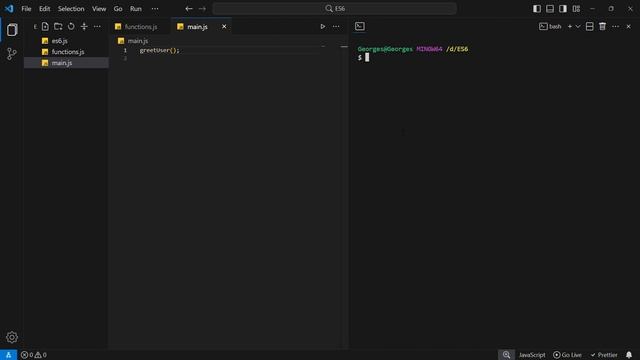
Task: Start Go Live server
Action: click(x=567, y=355)
